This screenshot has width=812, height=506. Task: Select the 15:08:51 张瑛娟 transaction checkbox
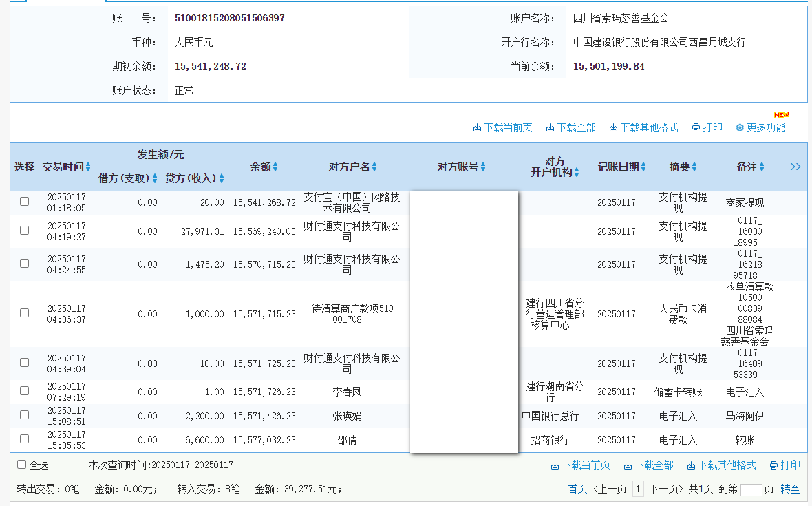click(24, 415)
